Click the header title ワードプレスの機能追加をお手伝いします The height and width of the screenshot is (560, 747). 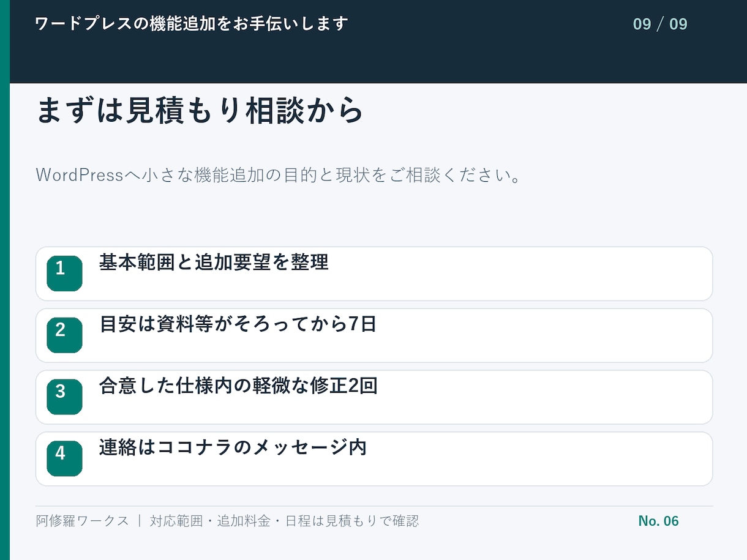click(192, 24)
